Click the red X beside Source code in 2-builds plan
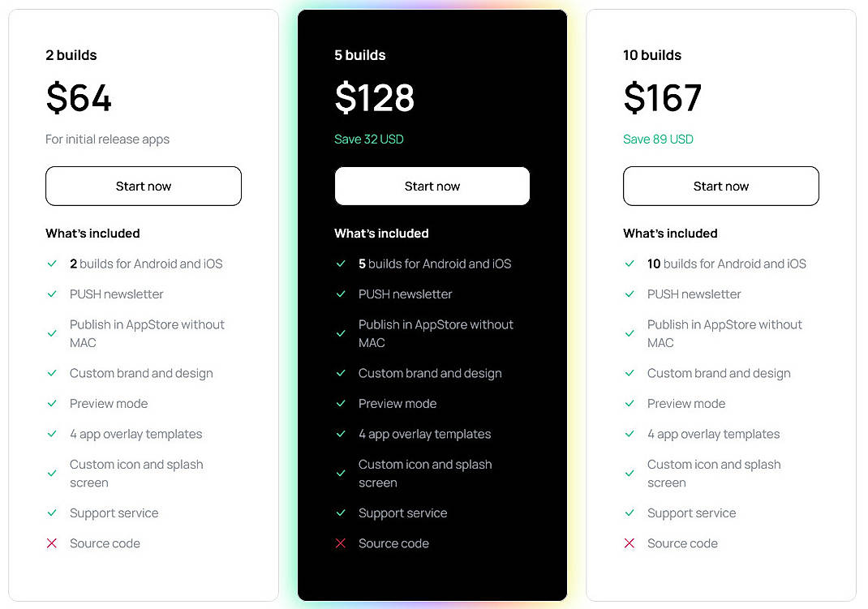Viewport: 868px width, 609px height. point(52,543)
